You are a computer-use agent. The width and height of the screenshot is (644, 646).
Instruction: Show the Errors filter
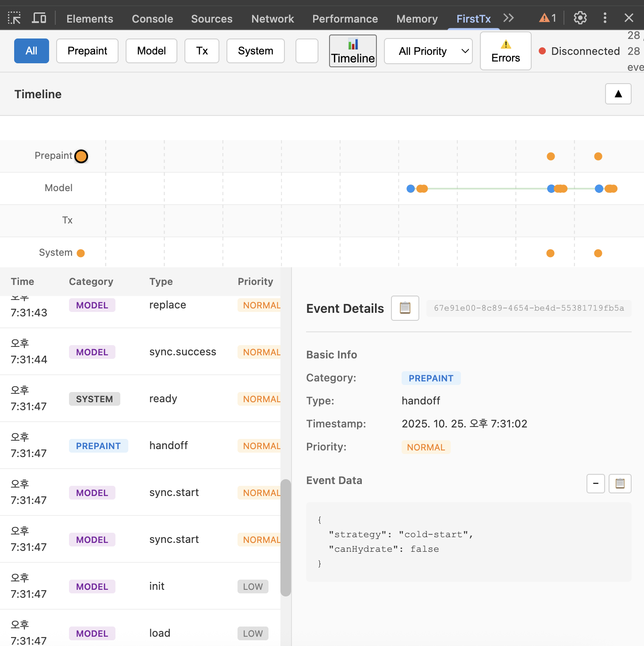506,51
